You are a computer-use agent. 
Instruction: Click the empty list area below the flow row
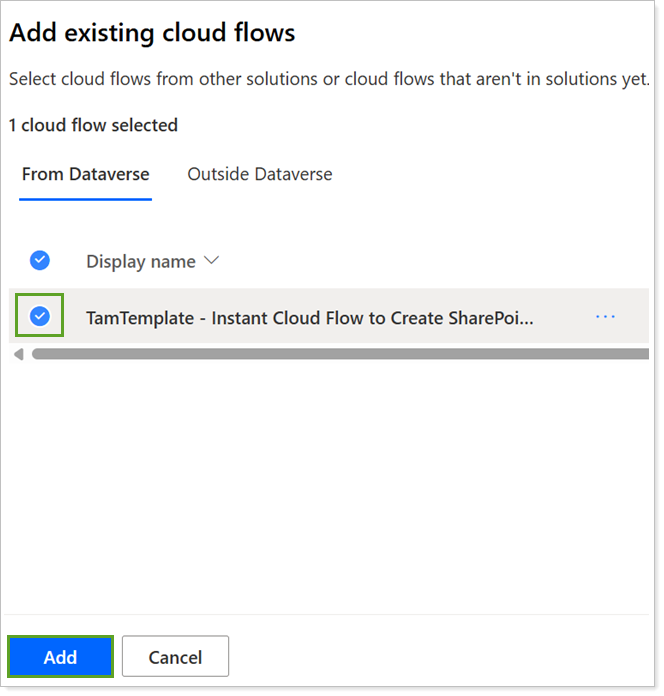[x=330, y=480]
